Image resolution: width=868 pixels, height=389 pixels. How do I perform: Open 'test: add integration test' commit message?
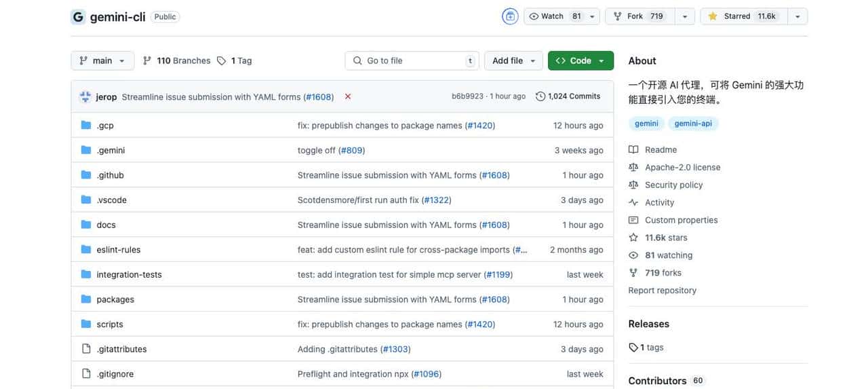[390, 274]
